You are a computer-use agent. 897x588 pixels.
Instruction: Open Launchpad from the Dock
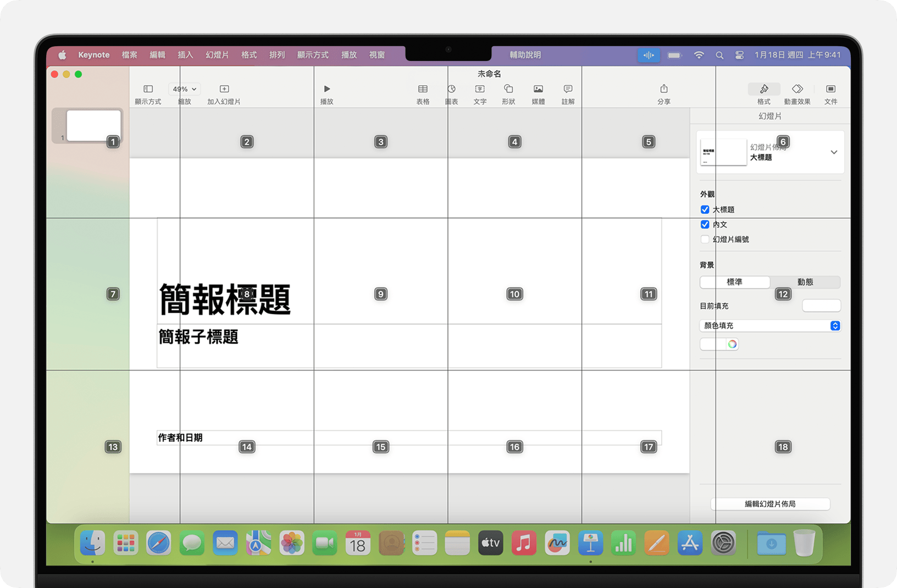click(126, 543)
